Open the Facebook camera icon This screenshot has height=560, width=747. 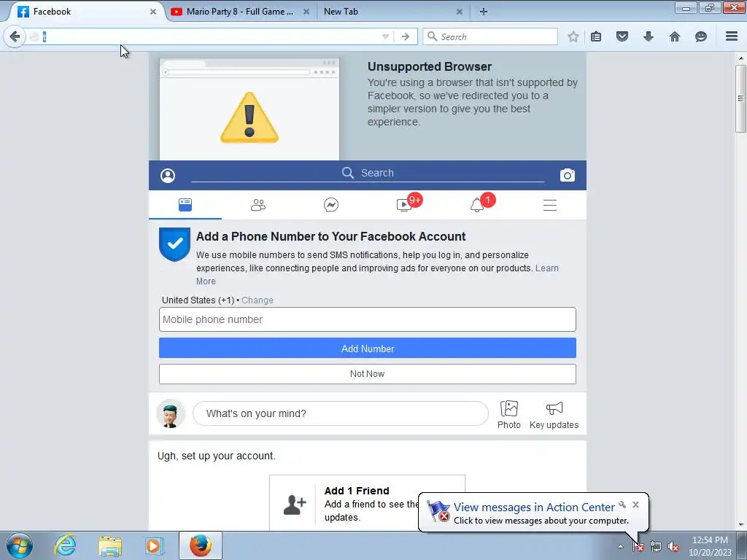[x=568, y=175]
